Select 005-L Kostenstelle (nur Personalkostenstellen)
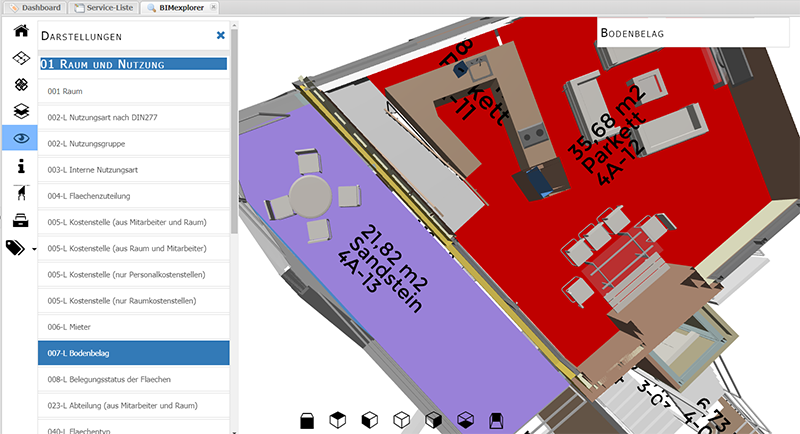This screenshot has height=434, width=800. pos(134,274)
